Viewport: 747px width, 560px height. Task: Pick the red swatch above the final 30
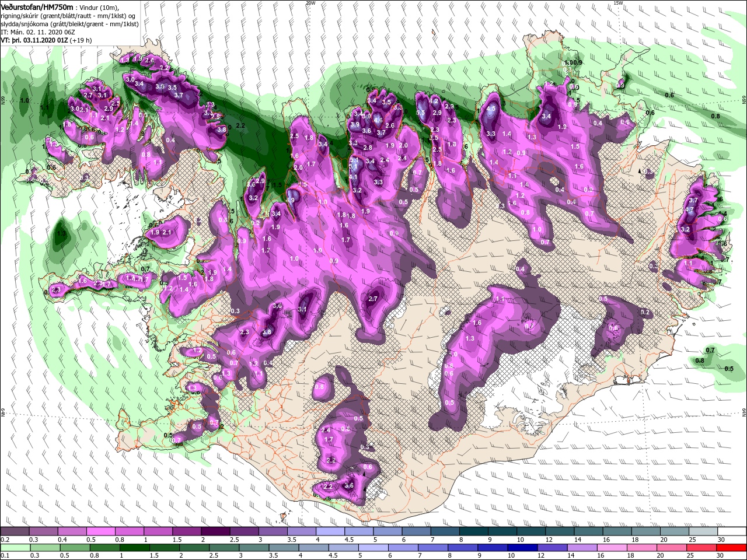[732, 548]
